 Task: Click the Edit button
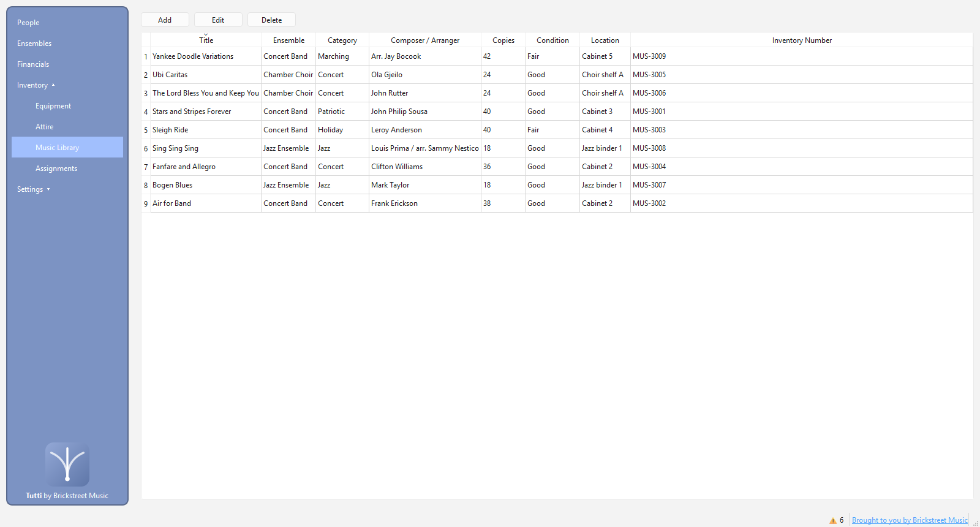218,20
